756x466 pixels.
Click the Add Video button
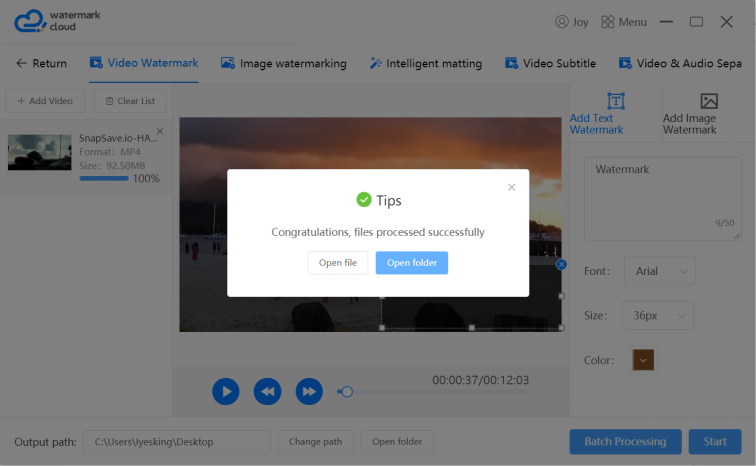pyautogui.click(x=45, y=101)
